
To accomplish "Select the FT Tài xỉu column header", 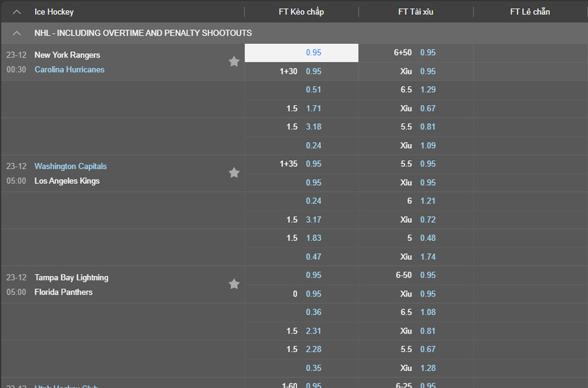I will 415,12.
